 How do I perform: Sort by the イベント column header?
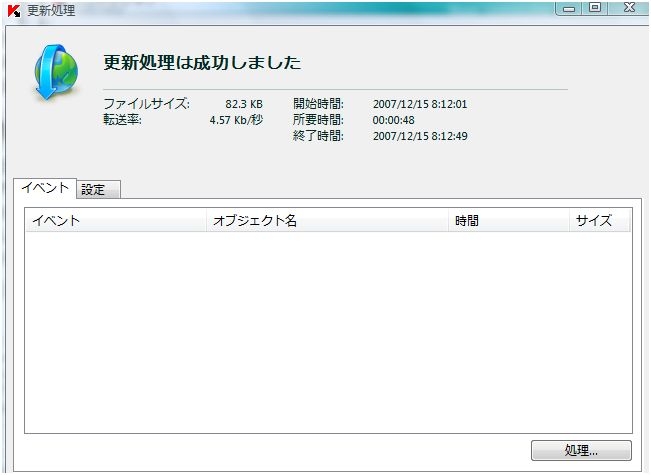point(116,220)
